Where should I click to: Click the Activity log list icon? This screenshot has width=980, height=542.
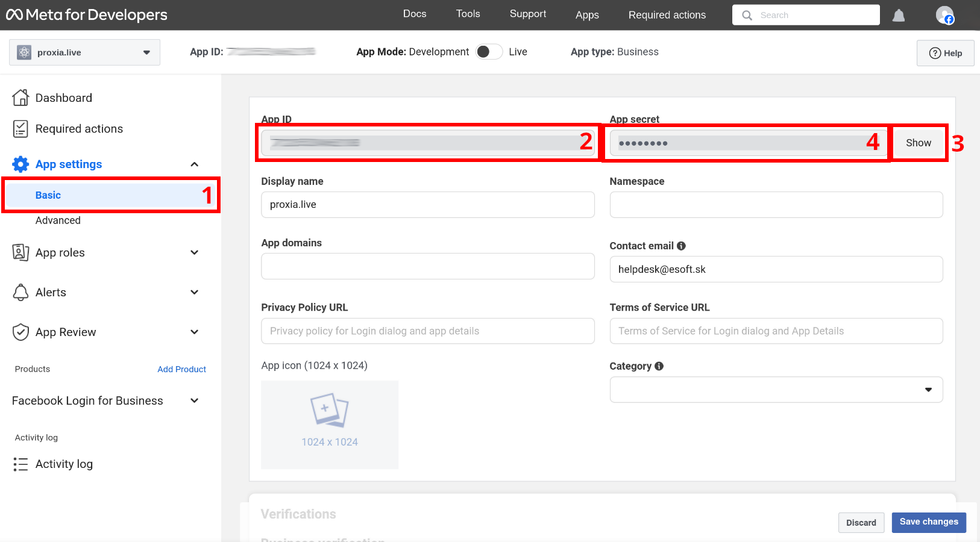pyautogui.click(x=20, y=464)
